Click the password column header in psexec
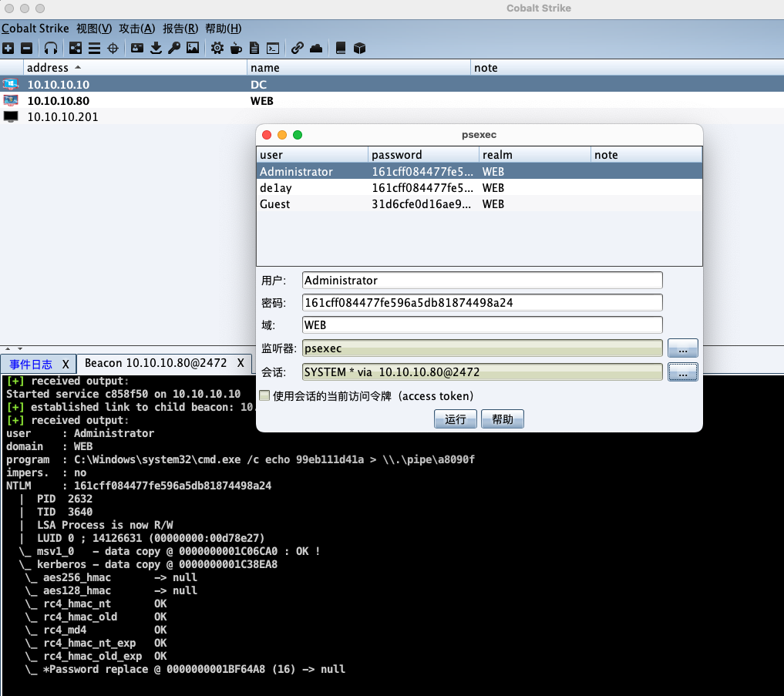Screen dimensions: 784x696 [423, 154]
